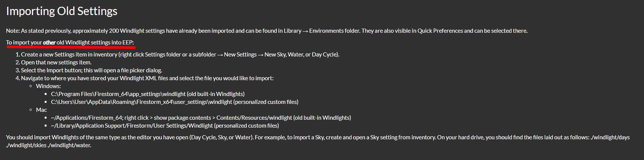Viewport: 644px width, 160px height.
Task: Click 'Quick Preferences' text in the note line
Action: click(x=440, y=31)
